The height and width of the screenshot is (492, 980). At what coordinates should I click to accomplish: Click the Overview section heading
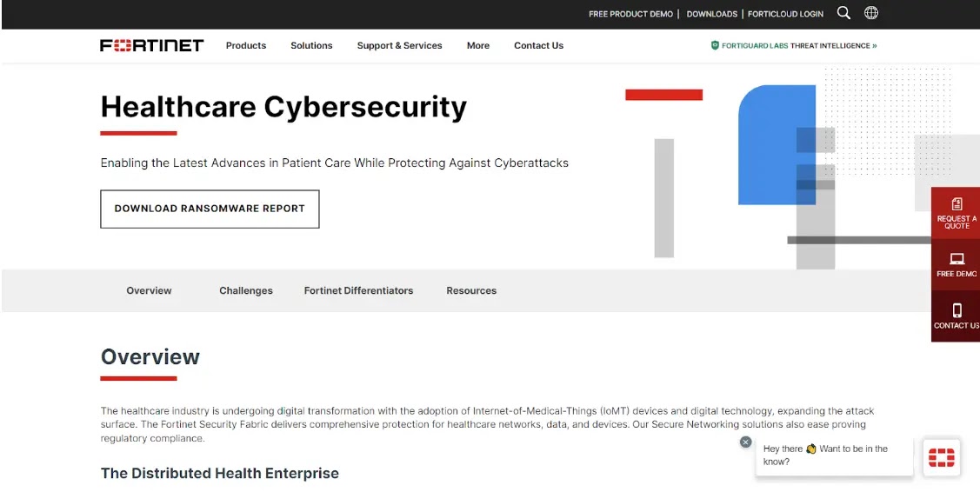pos(150,357)
